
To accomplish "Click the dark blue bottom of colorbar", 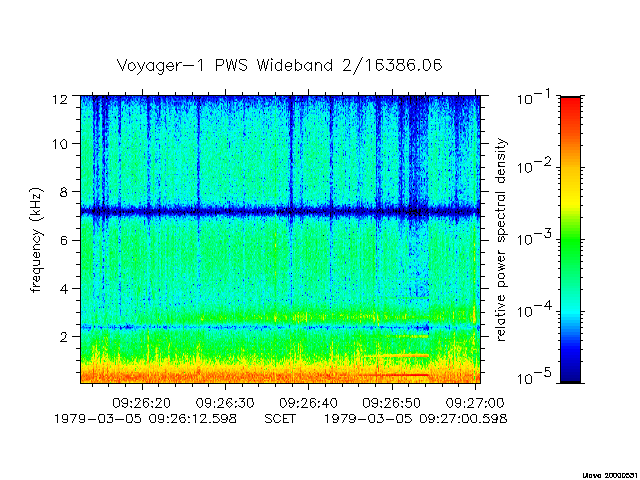I will coord(570,373).
